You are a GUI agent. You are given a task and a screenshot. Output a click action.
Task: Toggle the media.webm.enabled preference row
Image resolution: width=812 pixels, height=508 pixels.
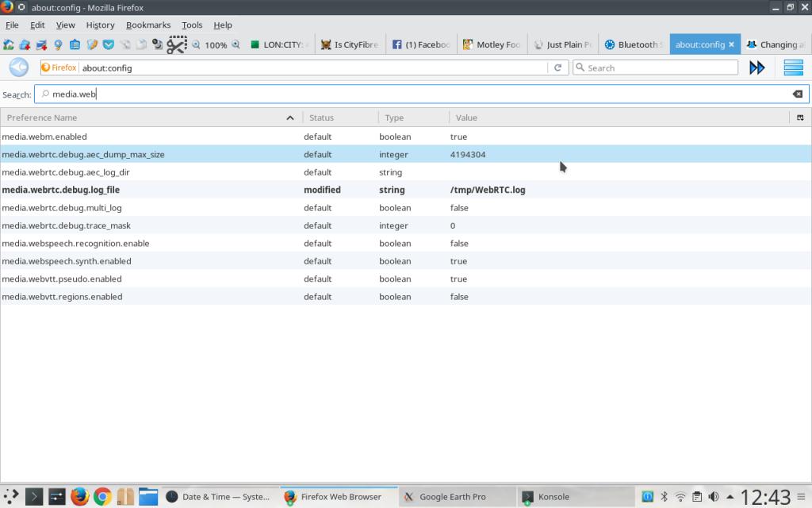[44, 137]
